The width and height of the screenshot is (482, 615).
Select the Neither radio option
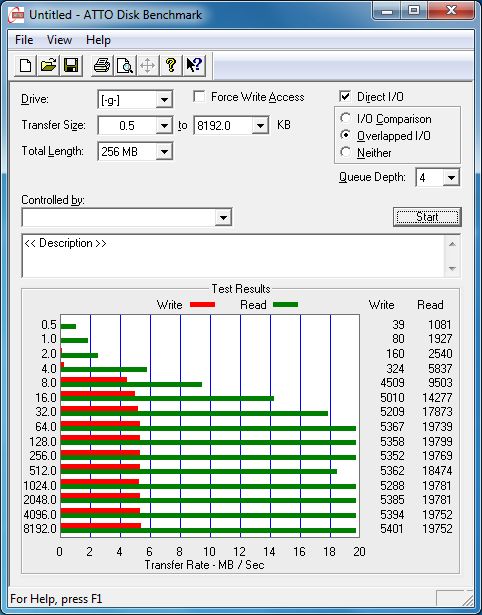346,152
